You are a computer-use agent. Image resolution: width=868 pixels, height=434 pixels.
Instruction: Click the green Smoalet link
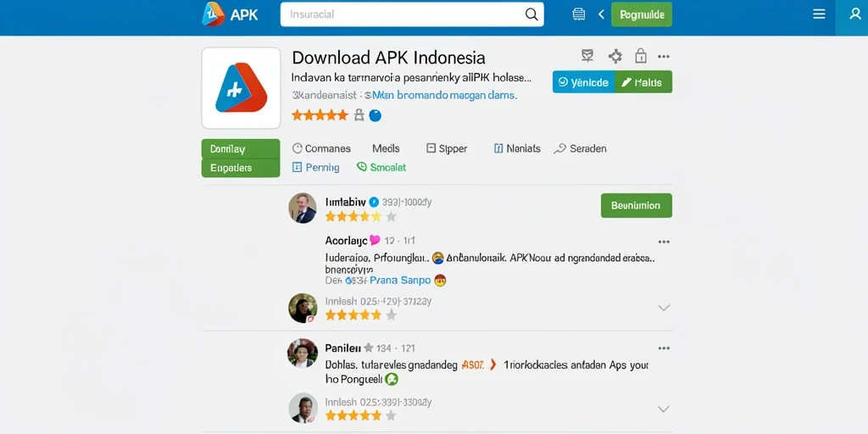(381, 167)
